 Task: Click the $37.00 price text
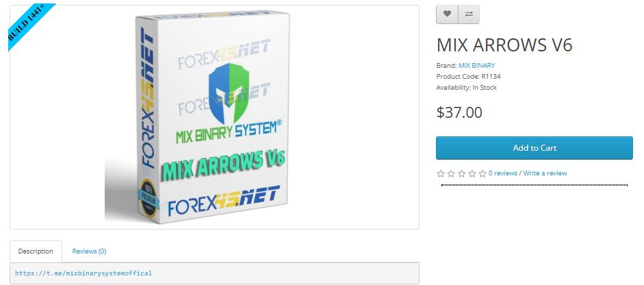tap(459, 112)
